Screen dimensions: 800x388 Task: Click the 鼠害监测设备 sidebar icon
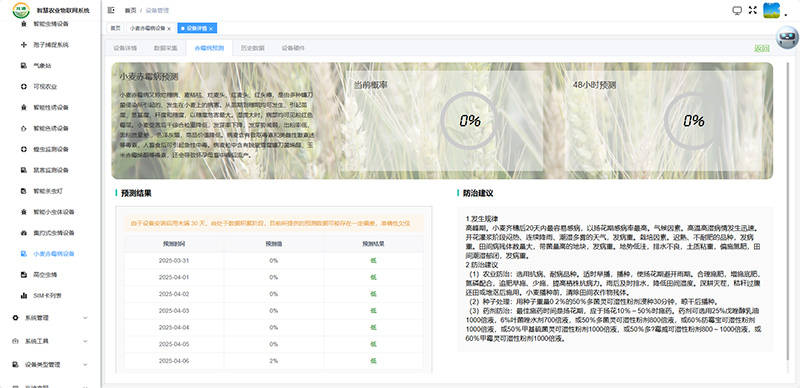23,170
